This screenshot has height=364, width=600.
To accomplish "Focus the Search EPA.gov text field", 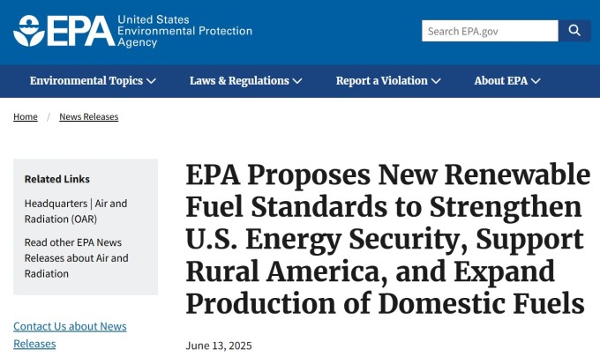I will click(491, 31).
